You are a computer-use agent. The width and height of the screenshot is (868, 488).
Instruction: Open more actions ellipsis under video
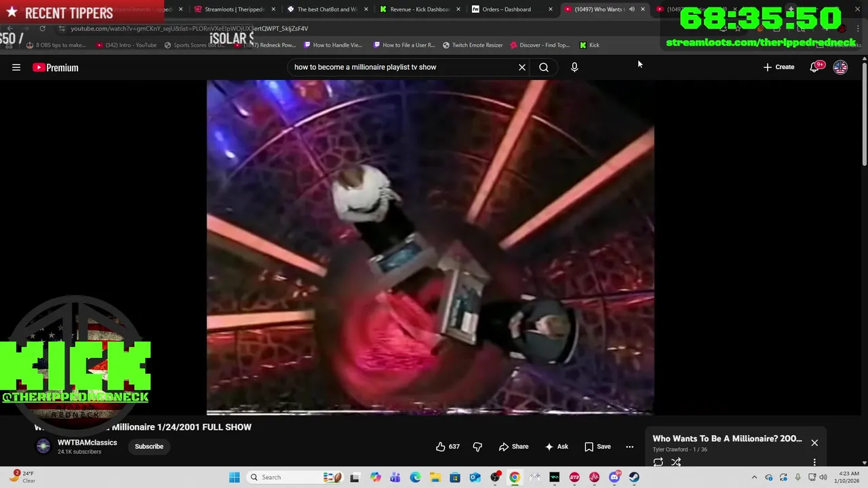pyautogui.click(x=629, y=447)
